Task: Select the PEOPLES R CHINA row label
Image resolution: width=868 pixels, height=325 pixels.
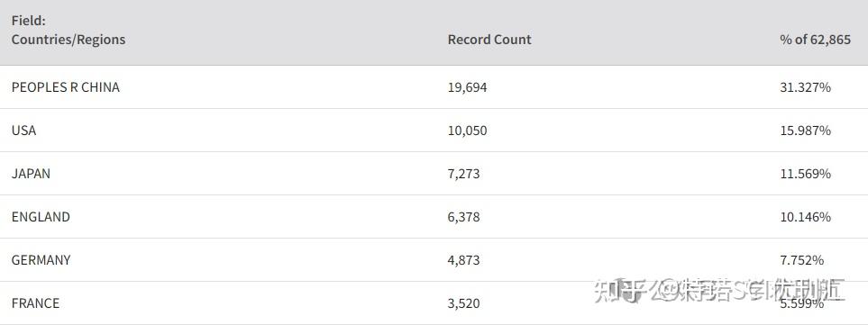Action: point(65,87)
